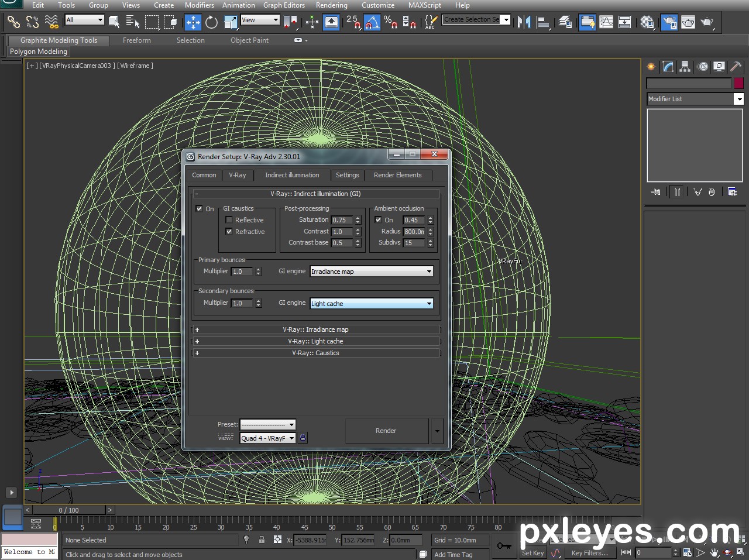The width and height of the screenshot is (749, 560).
Task: Activate the Select and Move tool
Action: point(193,22)
